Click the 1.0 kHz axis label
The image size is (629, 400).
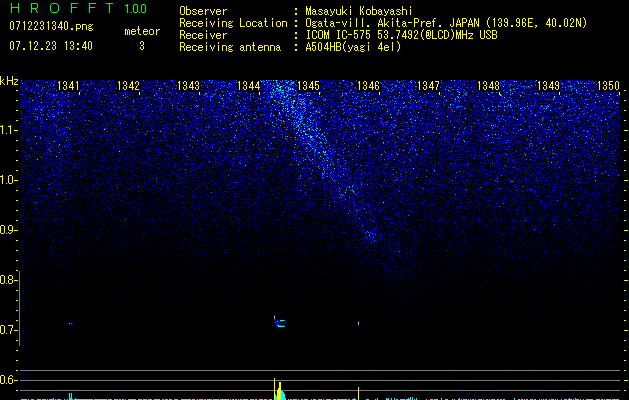click(8, 180)
